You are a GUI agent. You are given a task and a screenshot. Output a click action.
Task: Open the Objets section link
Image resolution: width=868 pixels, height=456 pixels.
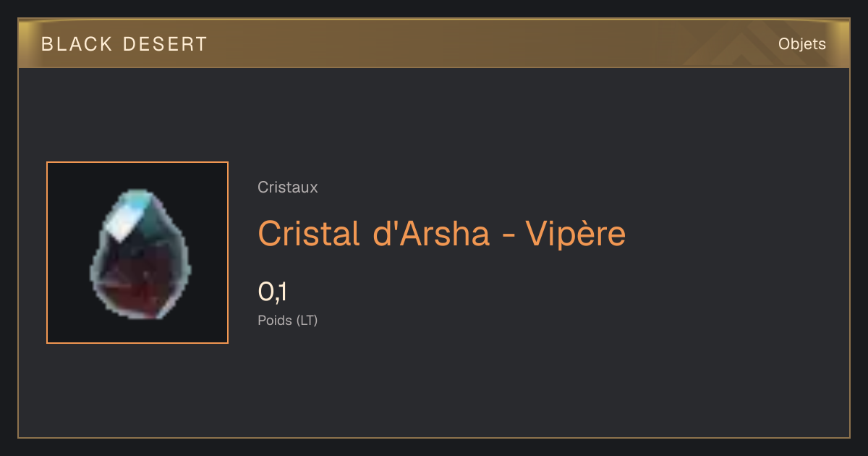802,44
